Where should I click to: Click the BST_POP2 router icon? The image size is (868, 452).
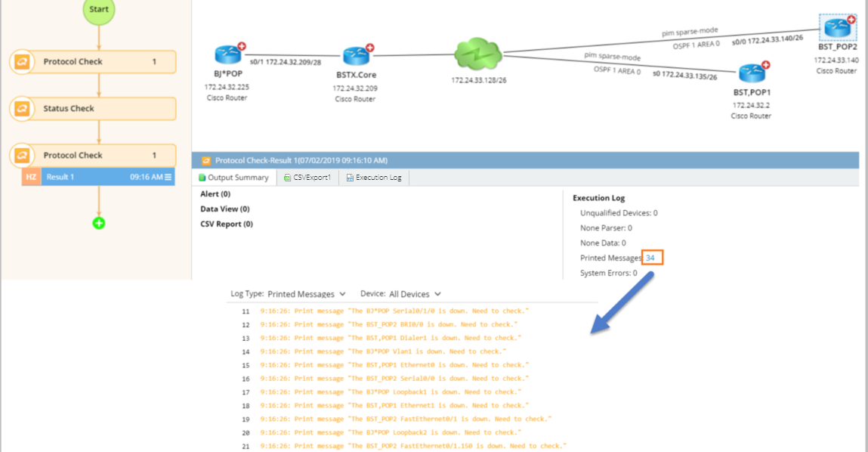click(x=838, y=28)
